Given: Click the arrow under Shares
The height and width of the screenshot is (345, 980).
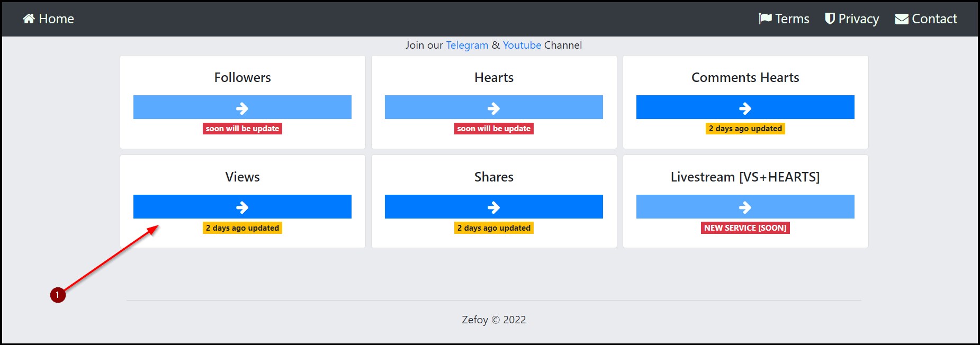Looking at the screenshot, I should [493, 207].
